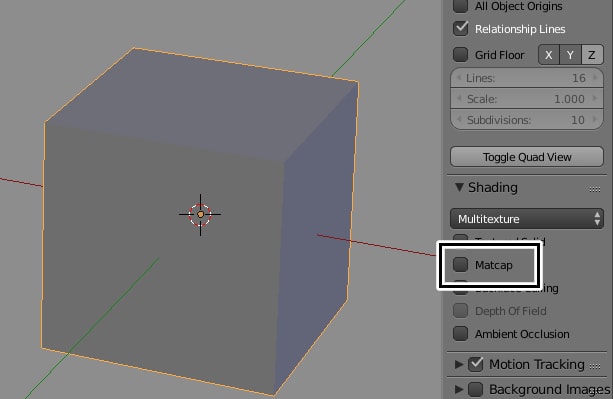This screenshot has height=399, width=613.
Task: Click the left decrement arrow on Lines field
Action: (x=459, y=78)
